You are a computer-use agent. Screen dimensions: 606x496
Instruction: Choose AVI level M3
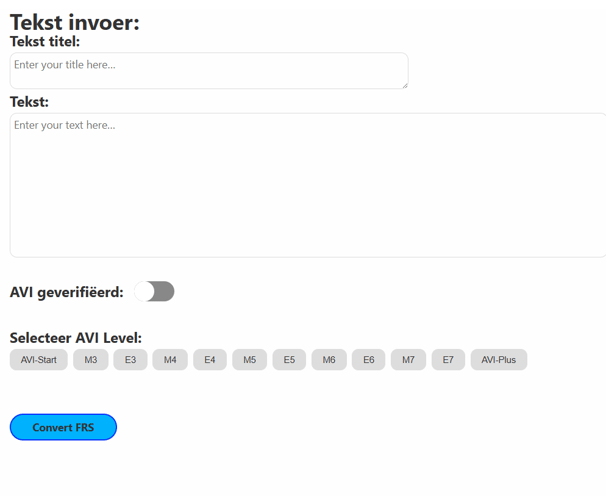pyautogui.click(x=91, y=360)
